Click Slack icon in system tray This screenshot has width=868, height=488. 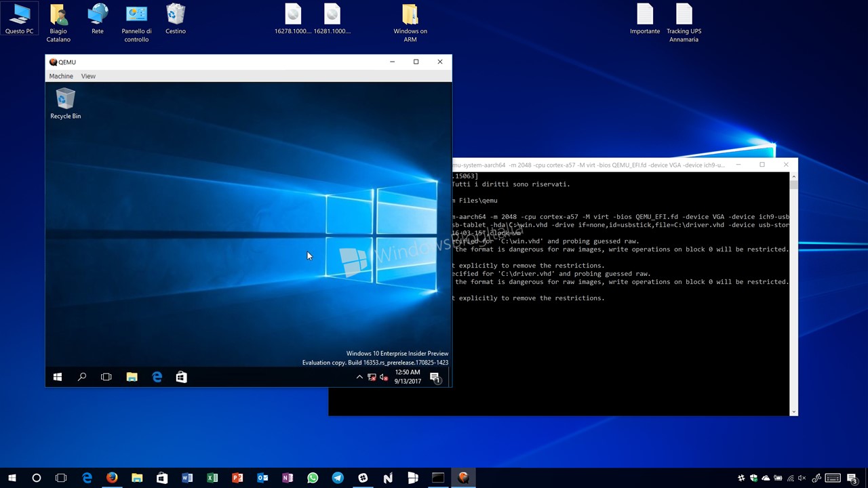click(741, 479)
